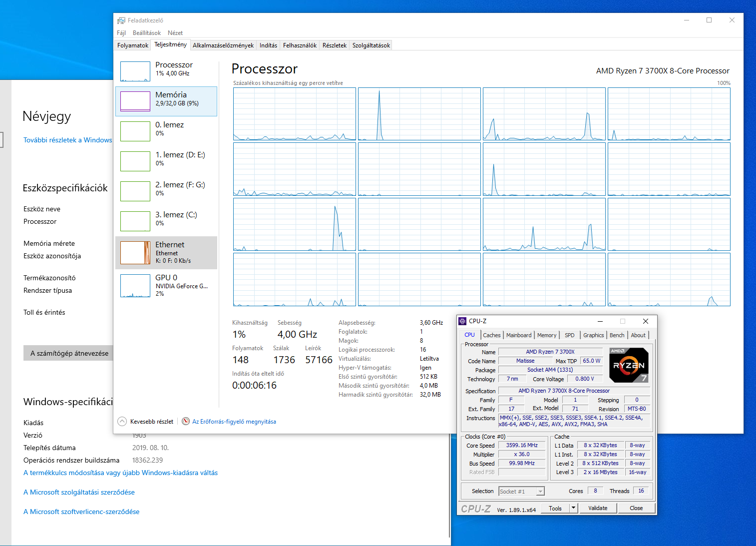Click the Max TDP value 65.0 W
The height and width of the screenshot is (546, 756).
[592, 361]
